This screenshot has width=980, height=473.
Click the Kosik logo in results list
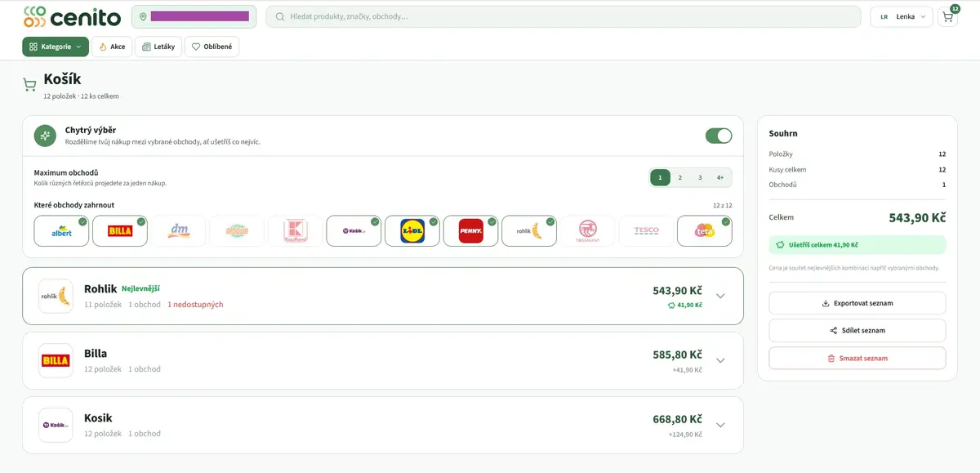coord(56,425)
